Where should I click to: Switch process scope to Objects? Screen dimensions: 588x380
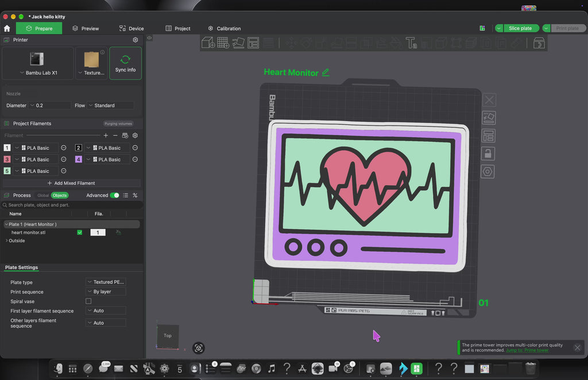point(60,195)
